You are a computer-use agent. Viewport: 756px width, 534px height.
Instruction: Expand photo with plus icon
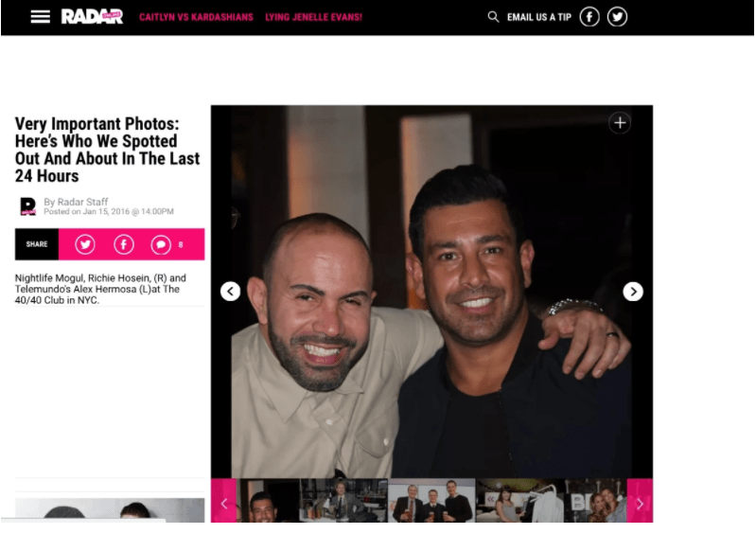(620, 123)
